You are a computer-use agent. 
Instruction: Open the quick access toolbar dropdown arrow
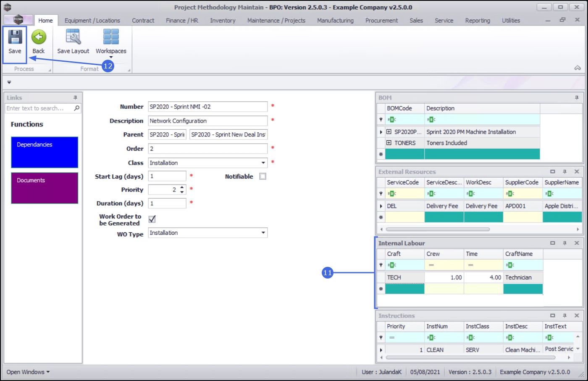coord(9,82)
